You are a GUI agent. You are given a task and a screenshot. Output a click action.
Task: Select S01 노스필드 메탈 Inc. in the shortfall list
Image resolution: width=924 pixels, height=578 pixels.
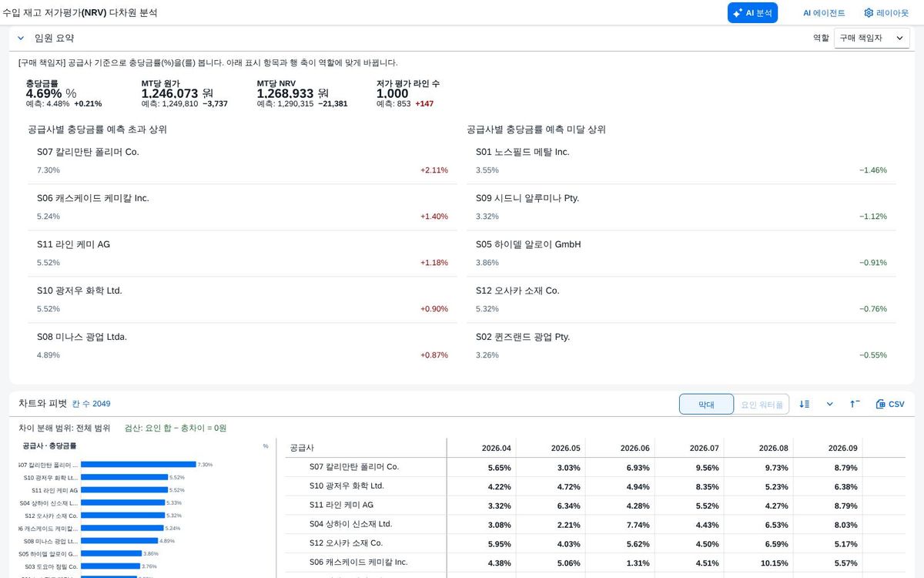pos(681,161)
